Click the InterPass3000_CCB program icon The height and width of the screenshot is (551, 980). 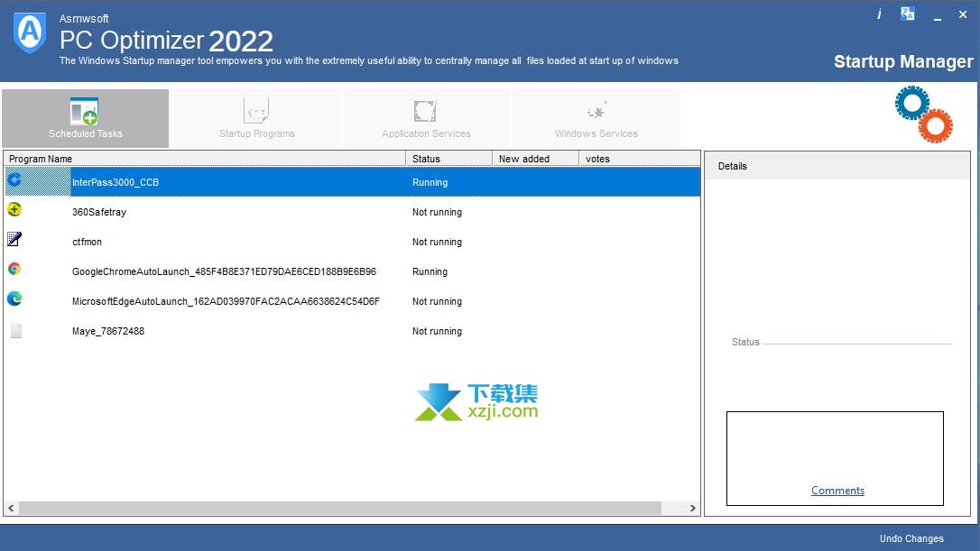(14, 180)
